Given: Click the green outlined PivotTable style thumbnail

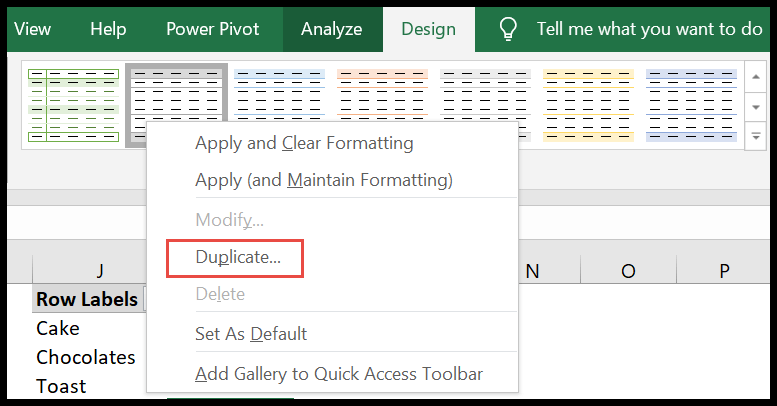Looking at the screenshot, I should (x=72, y=105).
